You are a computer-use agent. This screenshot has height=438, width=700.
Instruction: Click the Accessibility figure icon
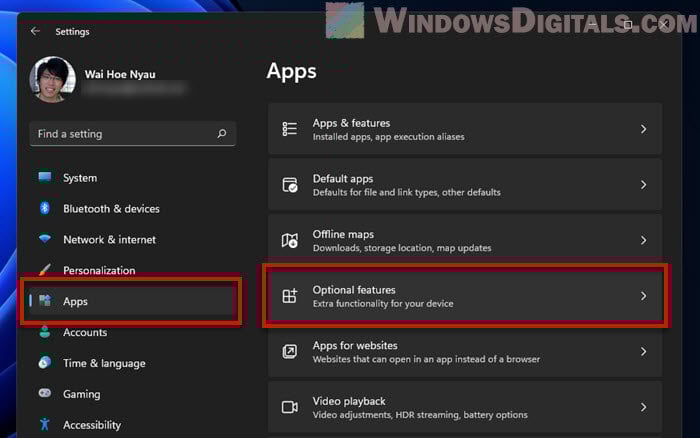tap(45, 424)
